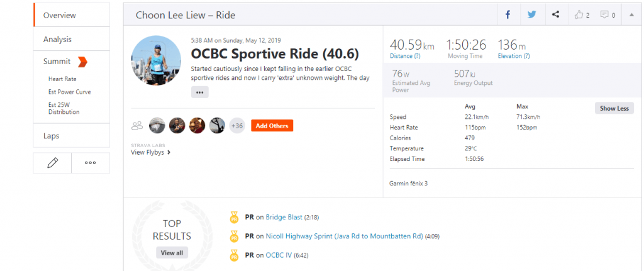Open the share options icon
This screenshot has height=271, width=644.
point(555,15)
